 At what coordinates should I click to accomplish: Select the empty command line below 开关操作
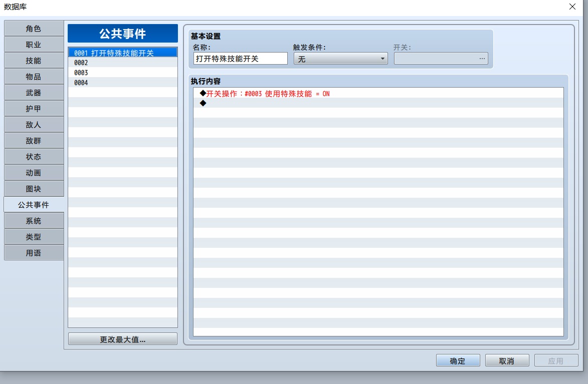378,103
